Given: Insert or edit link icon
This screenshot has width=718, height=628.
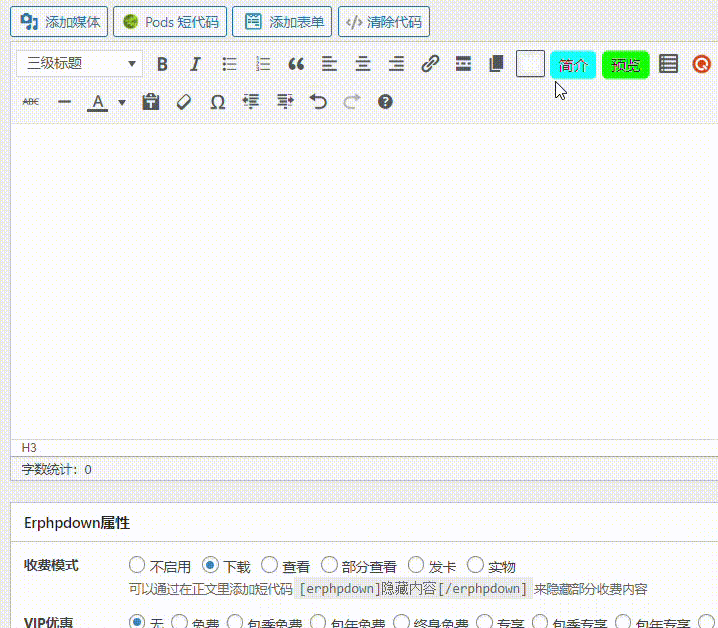Looking at the screenshot, I should 430,64.
